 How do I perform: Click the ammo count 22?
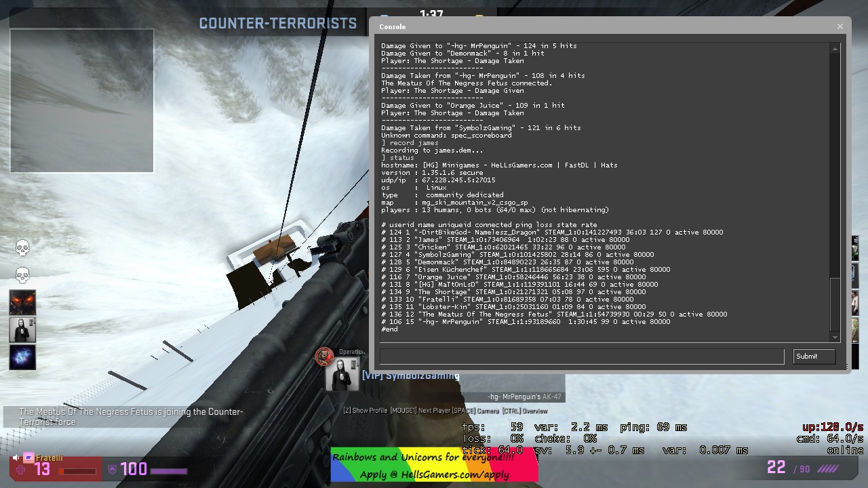(x=776, y=468)
